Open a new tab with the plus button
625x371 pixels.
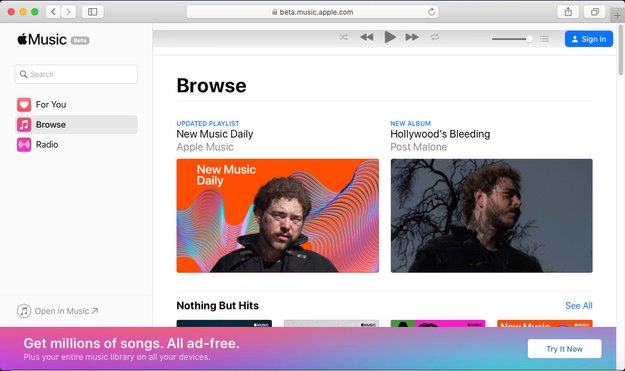coord(617,16)
